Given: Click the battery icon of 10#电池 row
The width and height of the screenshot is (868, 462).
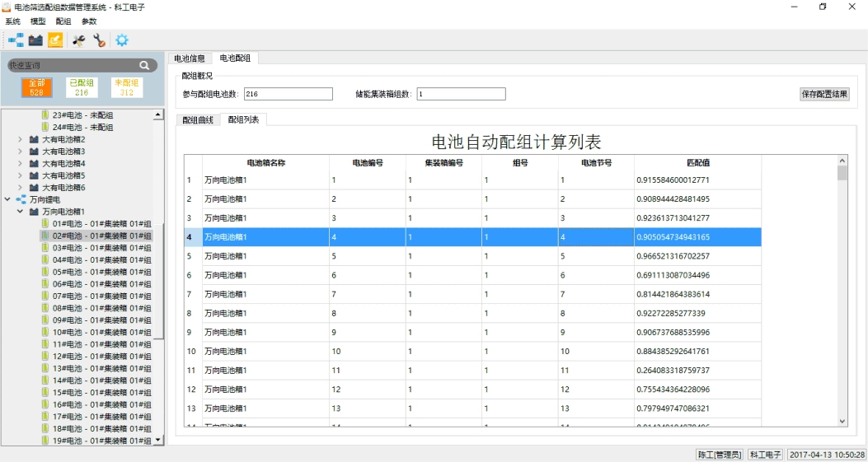Looking at the screenshot, I should (x=45, y=332).
